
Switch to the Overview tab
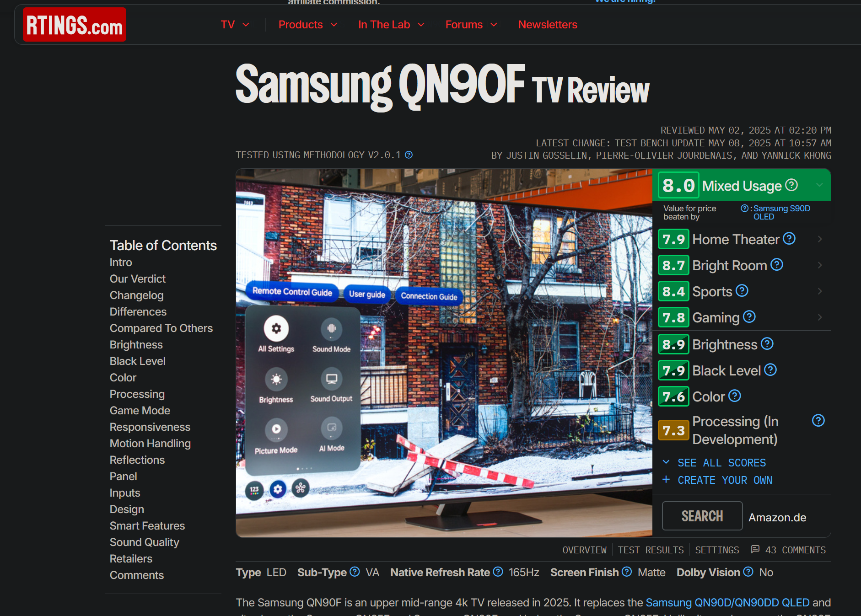point(584,550)
